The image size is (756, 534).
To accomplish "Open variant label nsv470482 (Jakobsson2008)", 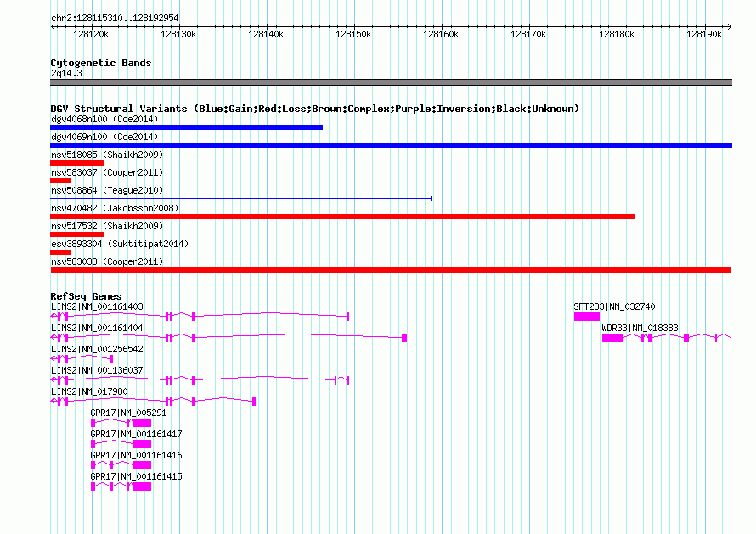I will tap(115, 208).
